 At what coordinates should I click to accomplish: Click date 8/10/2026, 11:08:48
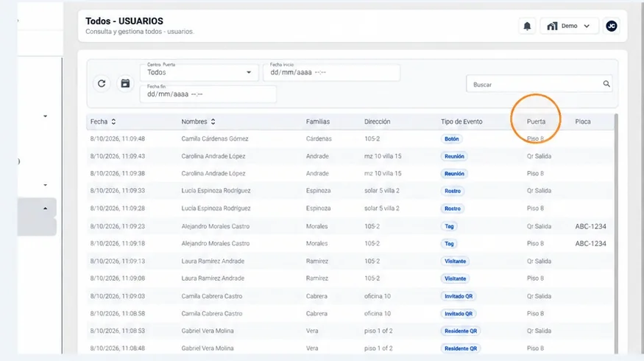pos(118,348)
